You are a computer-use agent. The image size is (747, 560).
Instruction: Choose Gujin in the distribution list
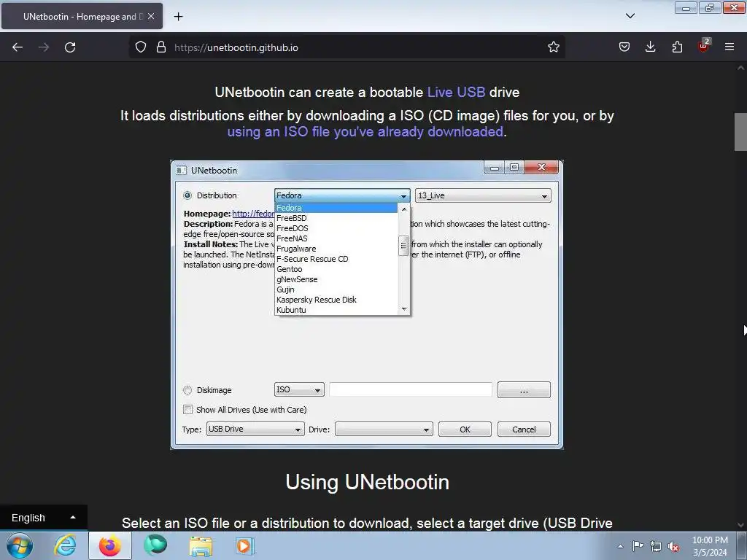[336, 289]
